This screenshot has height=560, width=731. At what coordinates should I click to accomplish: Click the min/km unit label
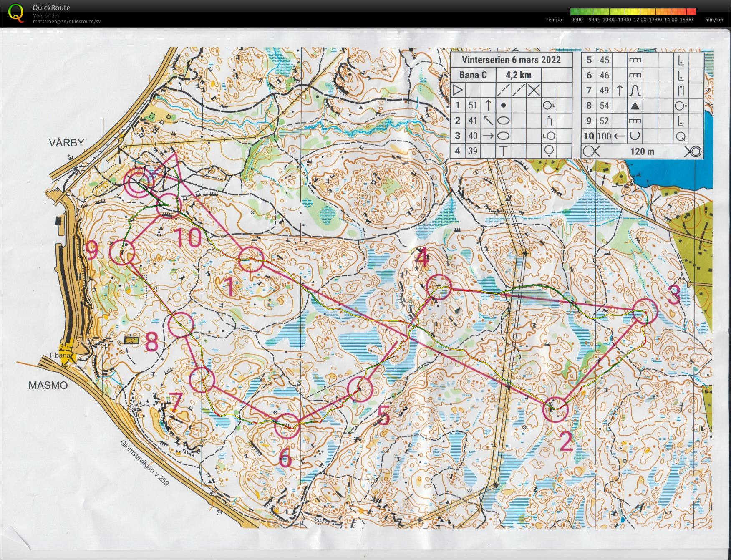coord(714,20)
